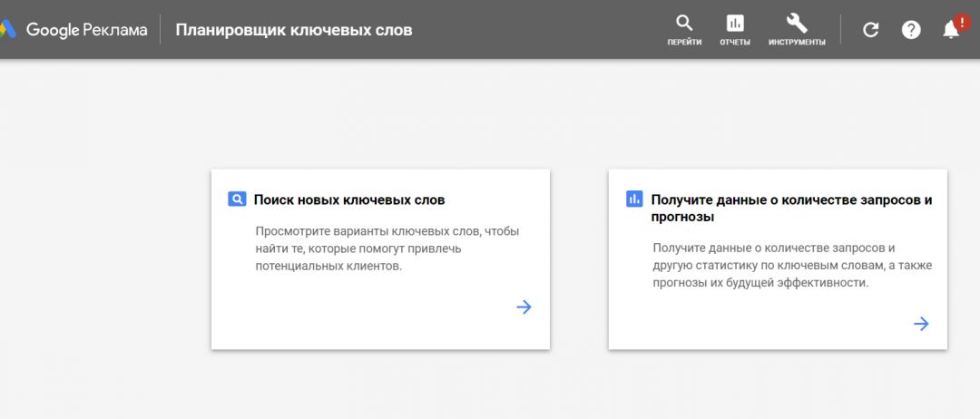Click the ОТЧЕТЫ label
980x419 pixels.
pyautogui.click(x=735, y=43)
